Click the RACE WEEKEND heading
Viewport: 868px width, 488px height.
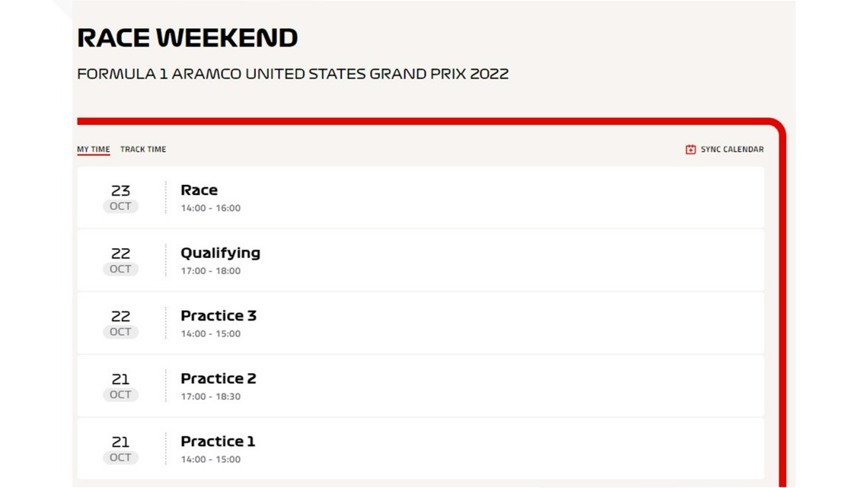[187, 37]
